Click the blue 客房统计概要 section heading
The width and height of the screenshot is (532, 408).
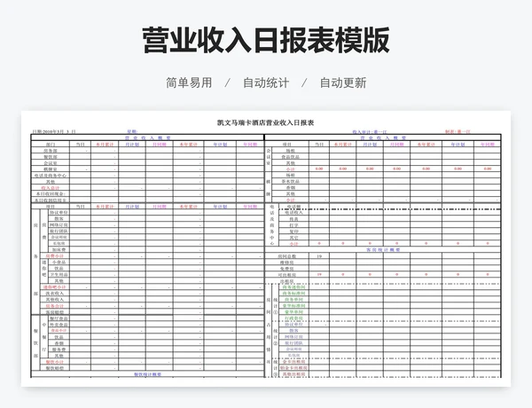tap(383, 249)
